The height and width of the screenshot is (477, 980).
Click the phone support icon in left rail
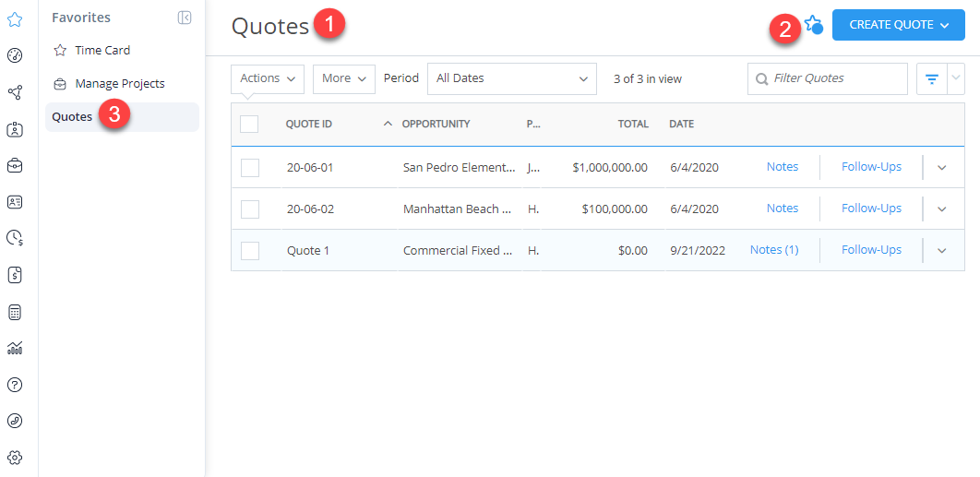click(x=15, y=421)
